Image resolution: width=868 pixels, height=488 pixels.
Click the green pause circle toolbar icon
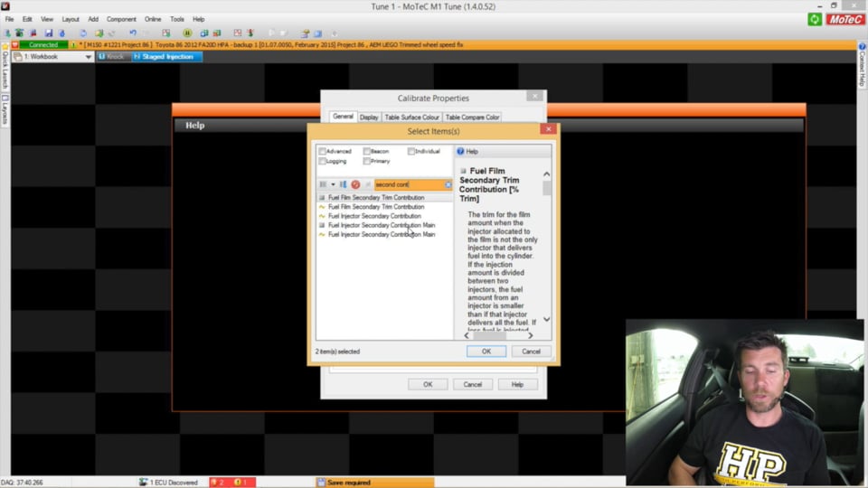(187, 33)
